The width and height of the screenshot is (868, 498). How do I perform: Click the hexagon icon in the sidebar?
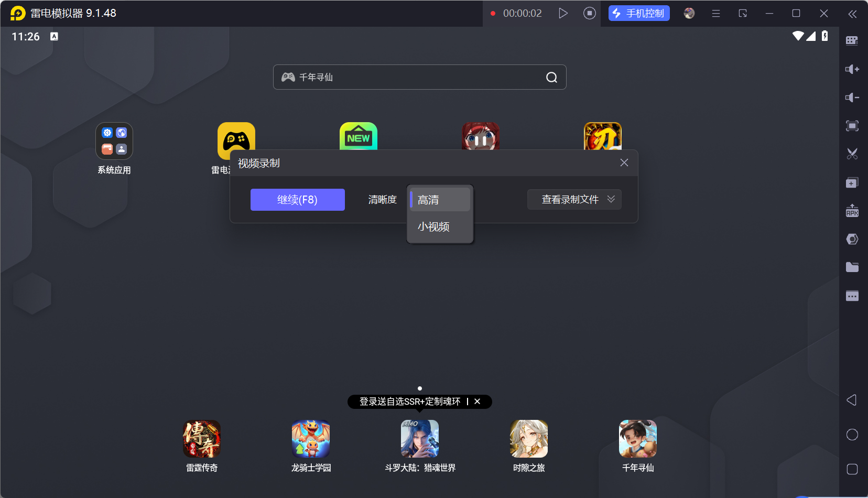click(852, 239)
